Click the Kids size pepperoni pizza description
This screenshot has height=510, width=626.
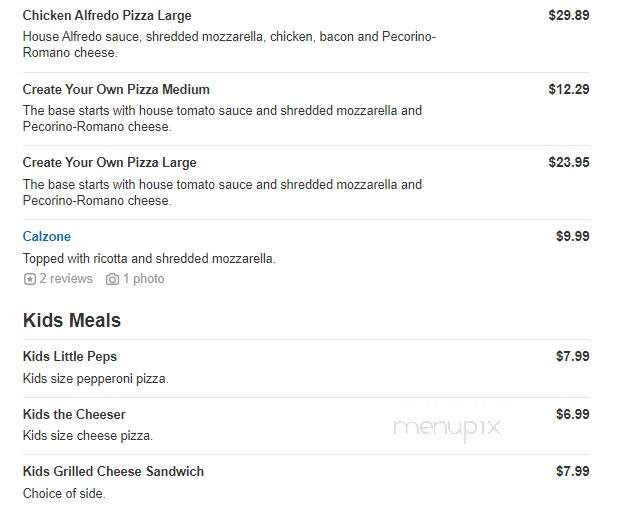[96, 378]
